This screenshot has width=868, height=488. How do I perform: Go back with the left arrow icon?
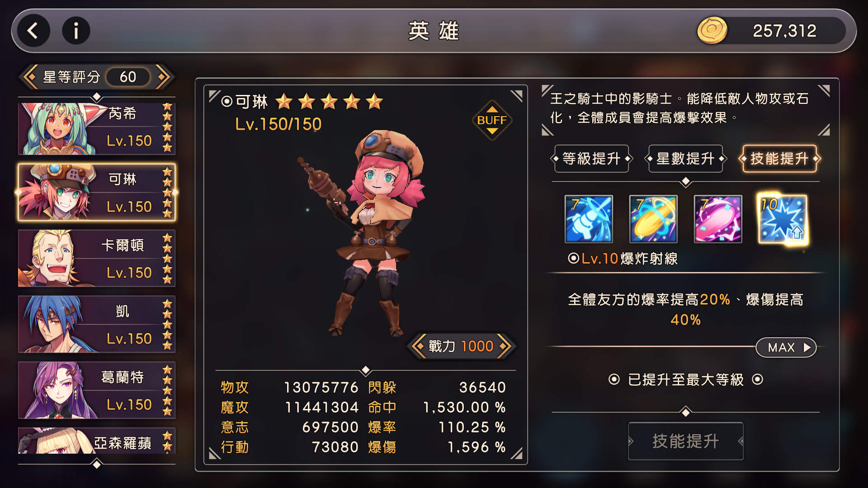click(x=33, y=31)
